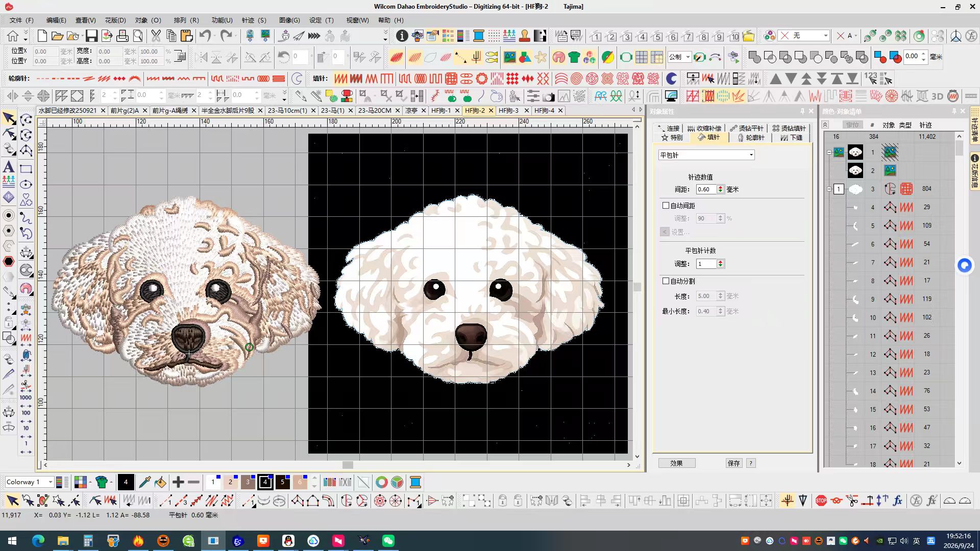Open the Colorway 1 dropdown

(29, 482)
